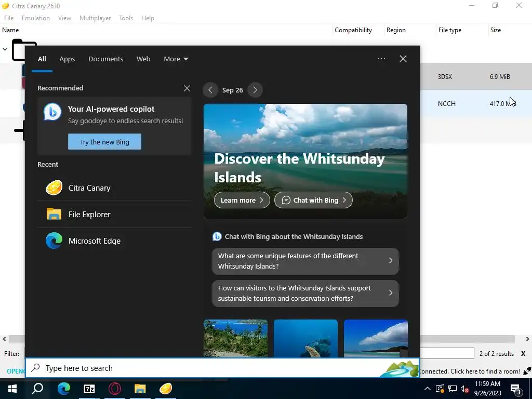Click Chat with Bing button
The width and height of the screenshot is (532, 399).
pyautogui.click(x=313, y=200)
